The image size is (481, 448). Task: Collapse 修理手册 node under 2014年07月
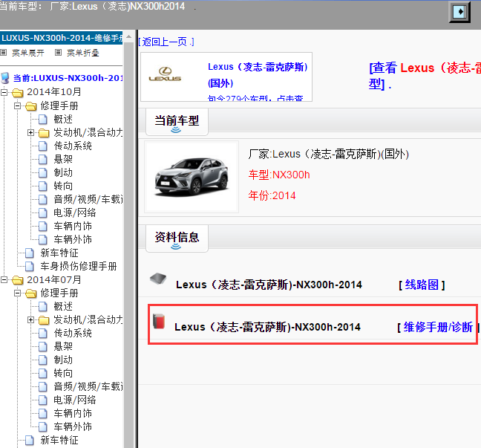tap(18, 293)
